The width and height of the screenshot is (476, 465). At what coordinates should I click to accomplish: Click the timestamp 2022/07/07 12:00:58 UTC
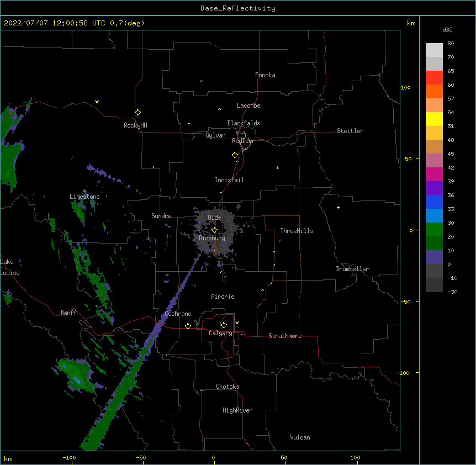click(x=54, y=23)
